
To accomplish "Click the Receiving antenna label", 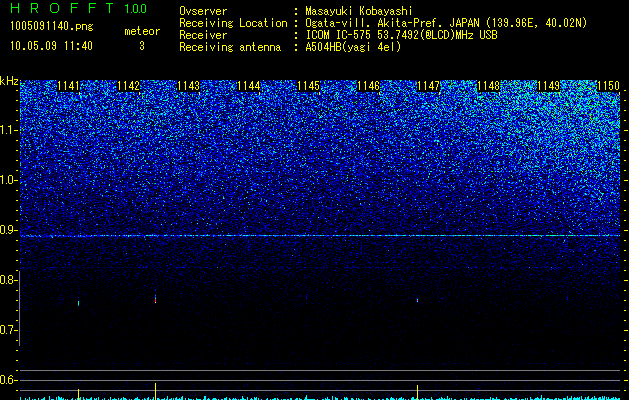I will 230,47.
